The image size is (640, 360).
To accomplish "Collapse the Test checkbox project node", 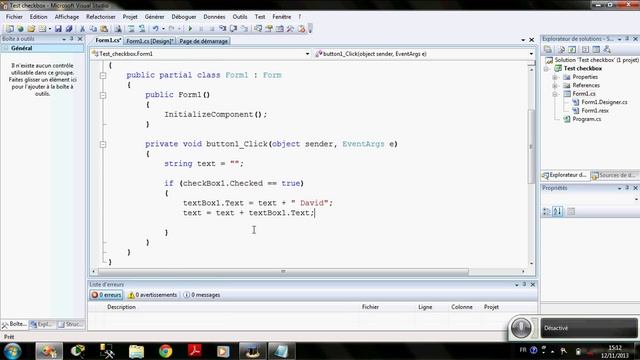I will (x=547, y=69).
